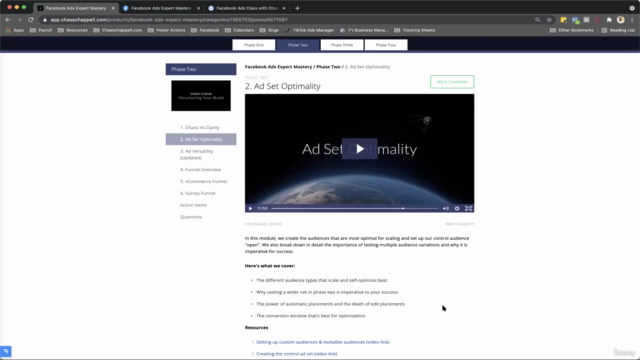This screenshot has width=640, height=360.
Task: Click the video timestamp 11:53
Action: (x=262, y=209)
